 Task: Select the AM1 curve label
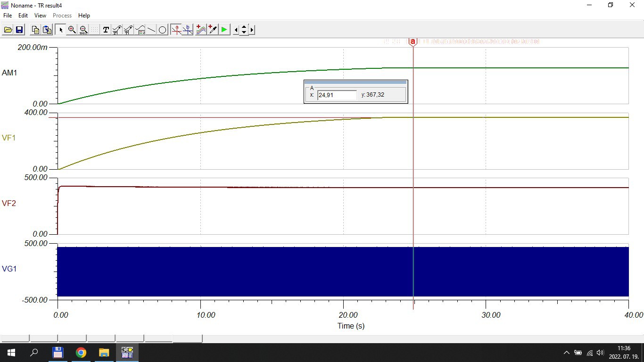tap(9, 73)
